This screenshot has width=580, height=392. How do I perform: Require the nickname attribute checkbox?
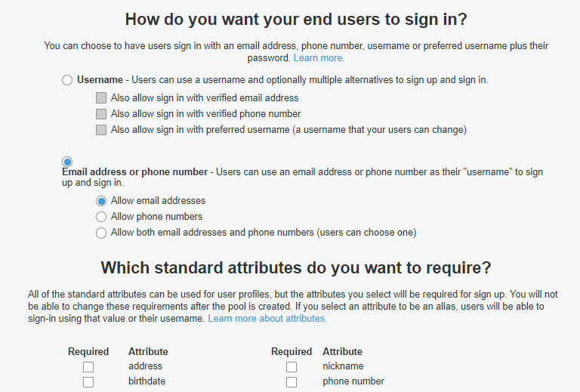pos(292,367)
